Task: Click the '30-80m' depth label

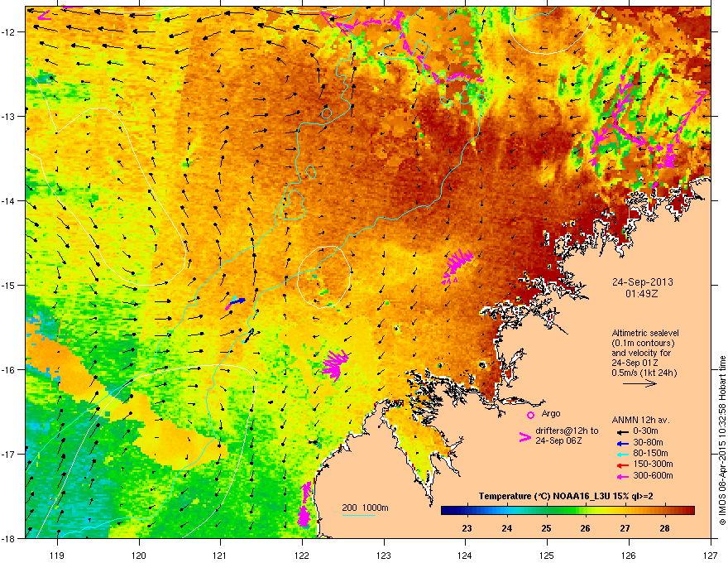Action: (648, 443)
